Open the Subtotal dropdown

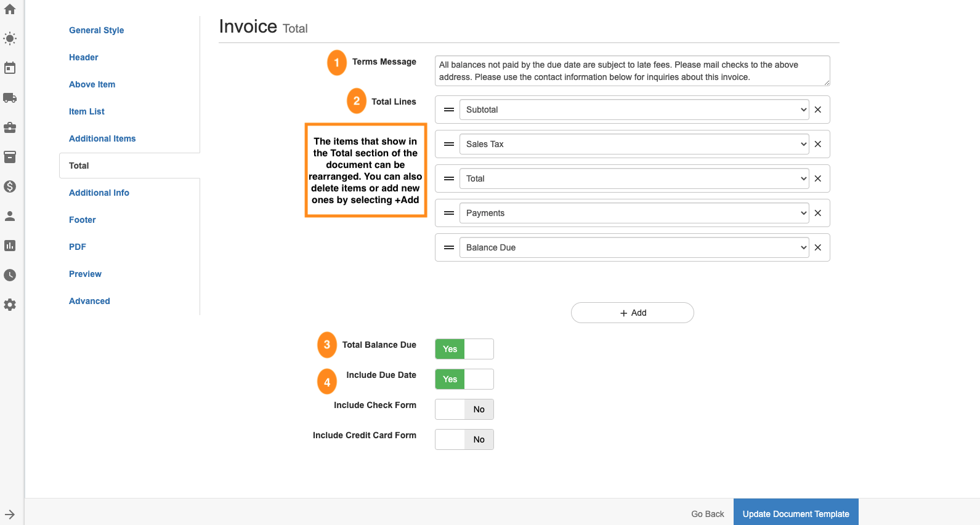click(x=634, y=110)
